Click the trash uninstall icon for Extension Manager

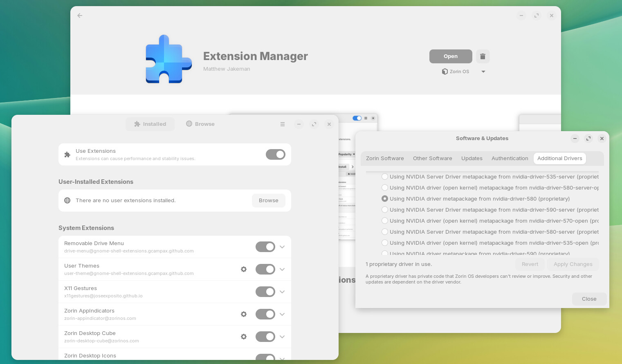(483, 56)
